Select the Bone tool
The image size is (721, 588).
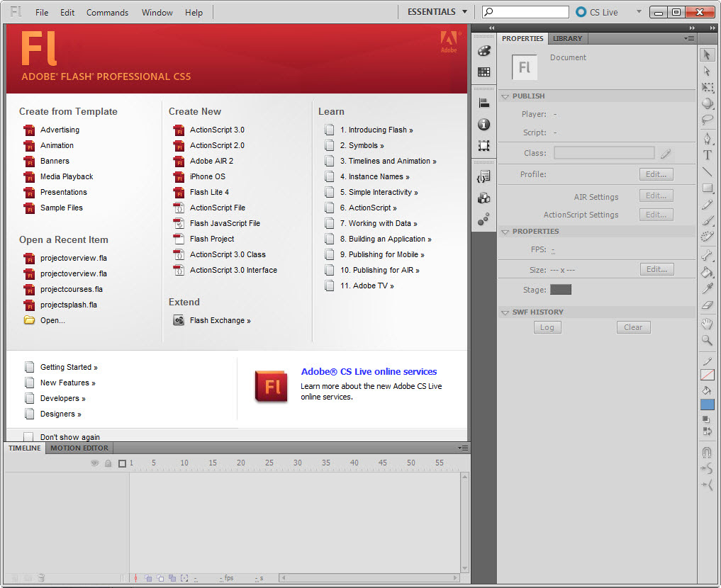(708, 255)
